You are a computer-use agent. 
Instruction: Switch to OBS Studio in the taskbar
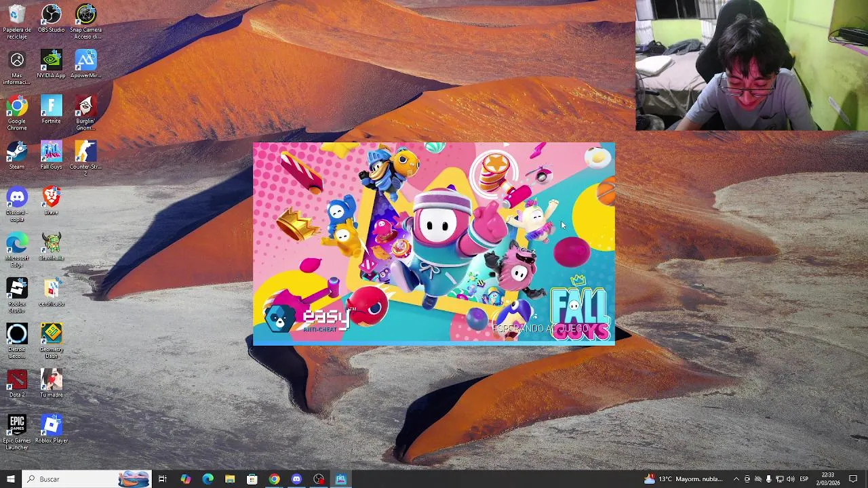click(319, 479)
